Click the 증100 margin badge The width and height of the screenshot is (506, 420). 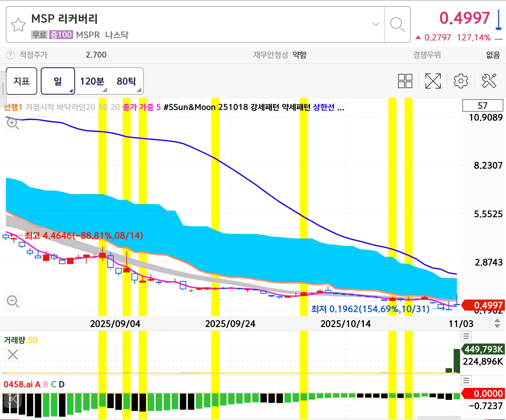[x=61, y=35]
